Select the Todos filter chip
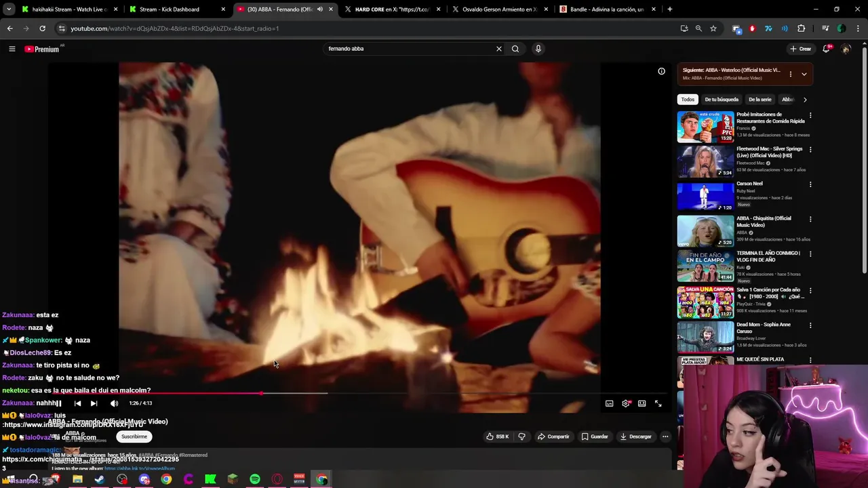The width and height of the screenshot is (868, 488). [x=688, y=100]
